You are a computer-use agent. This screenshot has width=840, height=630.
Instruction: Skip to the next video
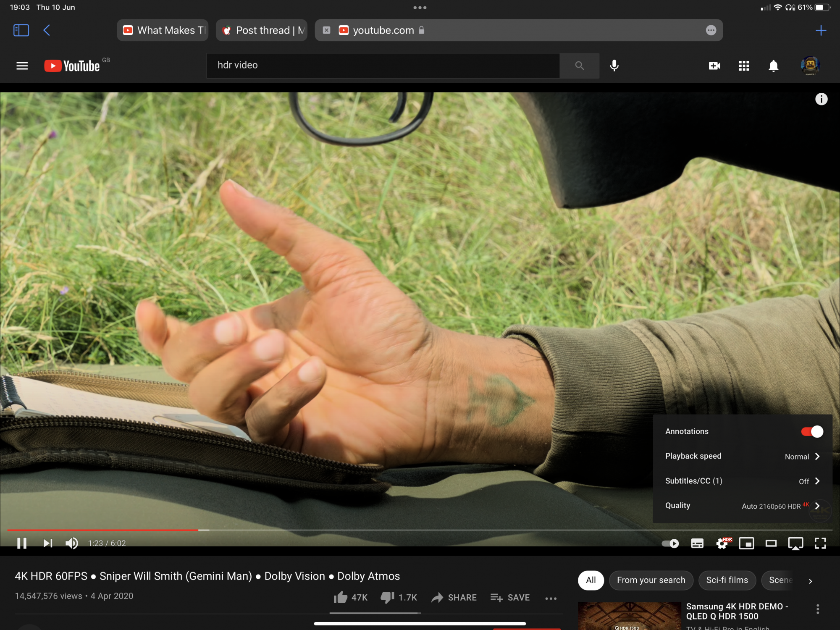coord(48,543)
